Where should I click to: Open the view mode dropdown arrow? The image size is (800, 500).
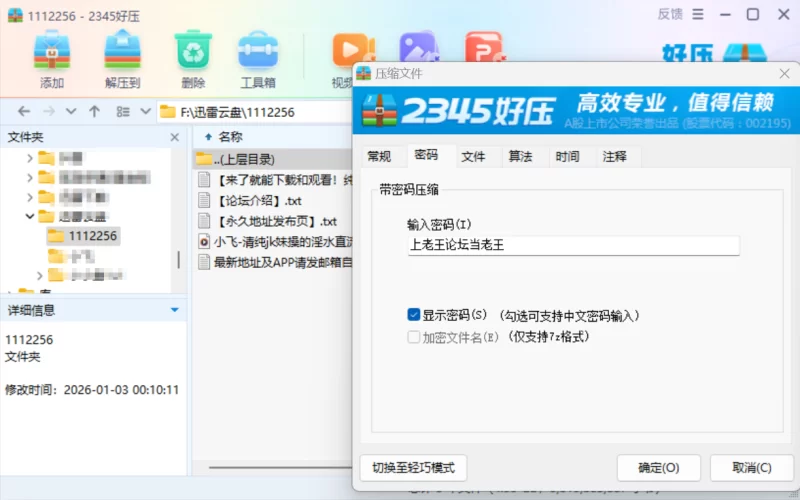point(145,112)
